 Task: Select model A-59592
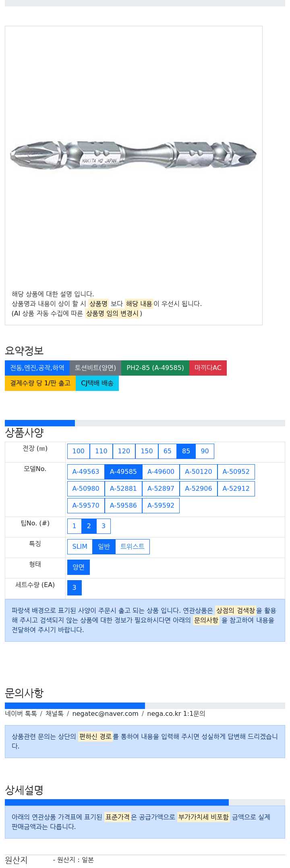[161, 506]
